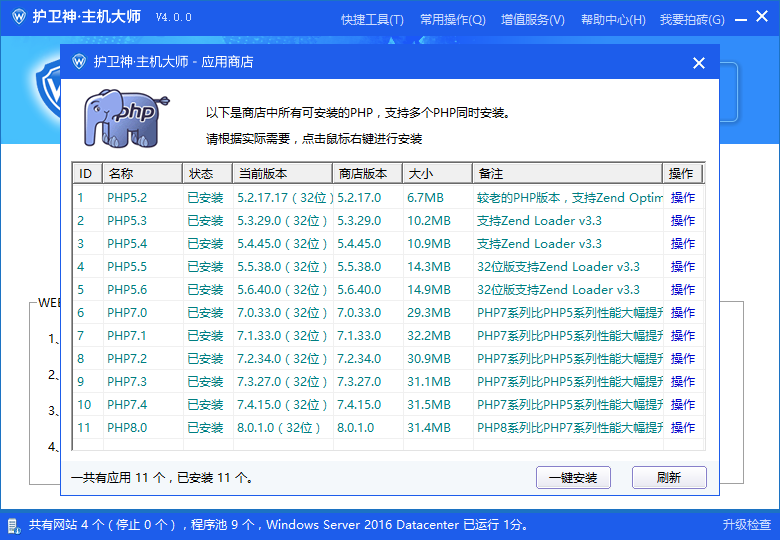Open the 帮助中心(H) menu
Screen dimensions: 780x540
[x=613, y=19]
